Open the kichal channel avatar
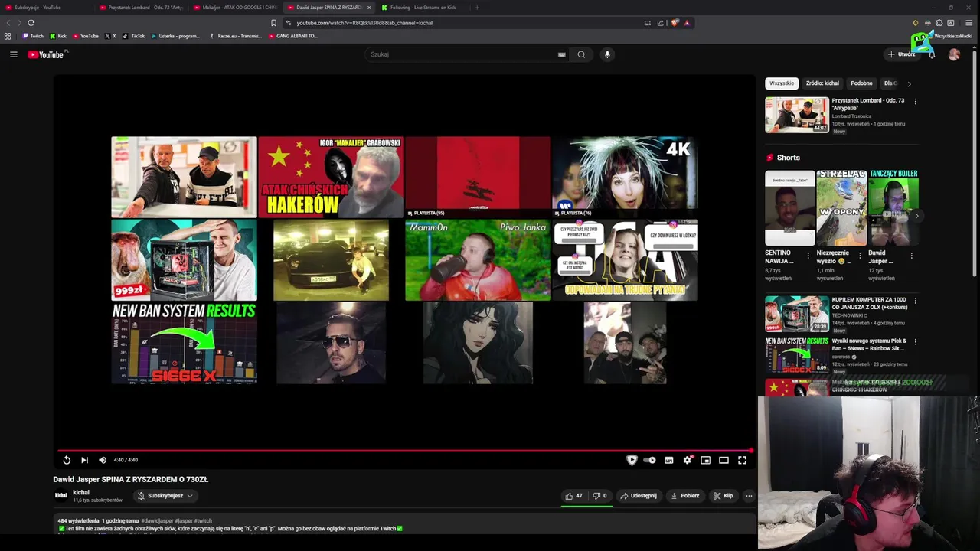Image resolution: width=980 pixels, height=551 pixels. pyautogui.click(x=60, y=496)
